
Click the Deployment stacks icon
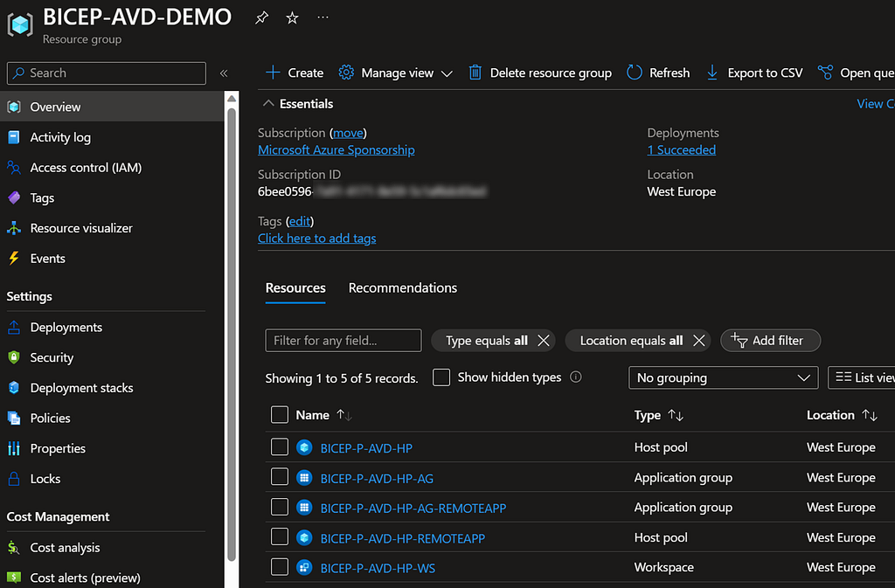click(x=14, y=388)
